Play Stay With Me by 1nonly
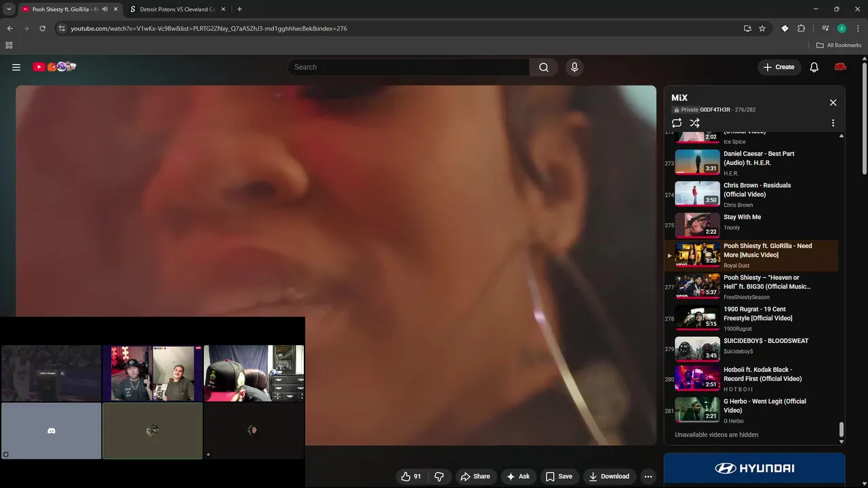The height and width of the screenshot is (488, 868). [x=751, y=226]
